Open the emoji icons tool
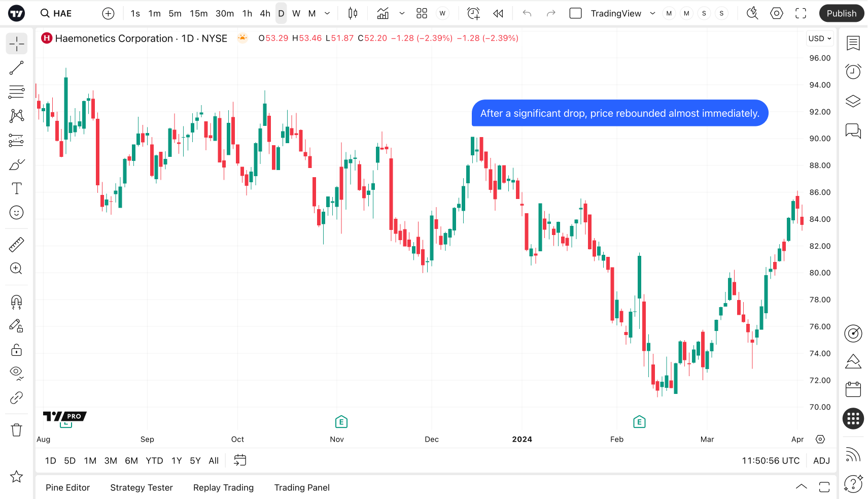Viewport: 868px width, 499px height. pos(16,213)
